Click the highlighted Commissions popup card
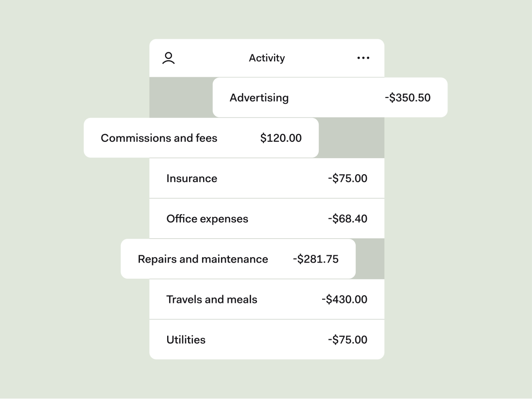The width and height of the screenshot is (532, 399). (x=201, y=137)
